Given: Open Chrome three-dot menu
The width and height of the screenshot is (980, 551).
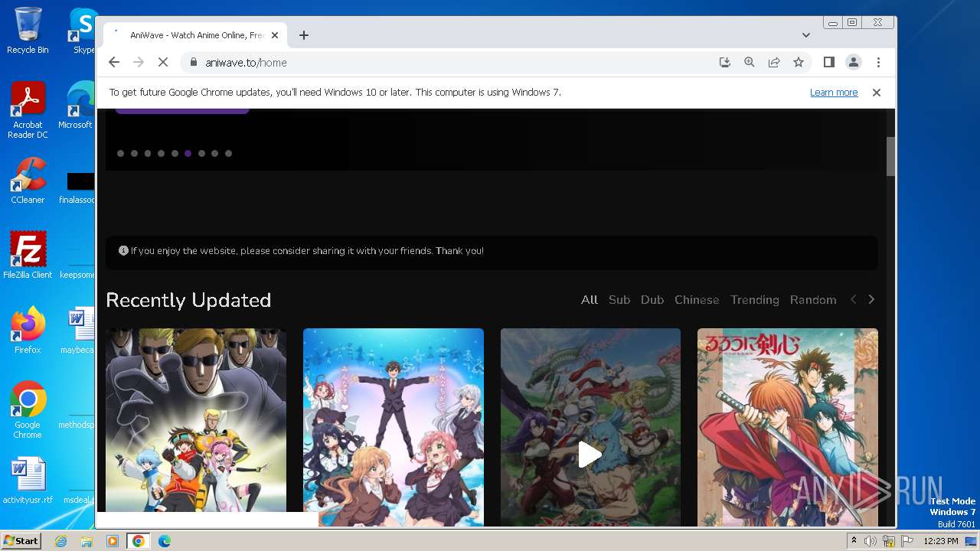Looking at the screenshot, I should pyautogui.click(x=878, y=63).
